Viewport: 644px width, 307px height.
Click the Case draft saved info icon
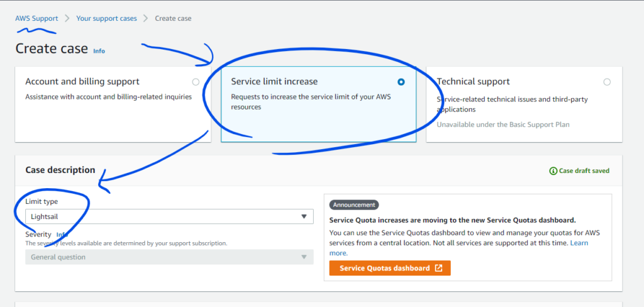(x=553, y=170)
